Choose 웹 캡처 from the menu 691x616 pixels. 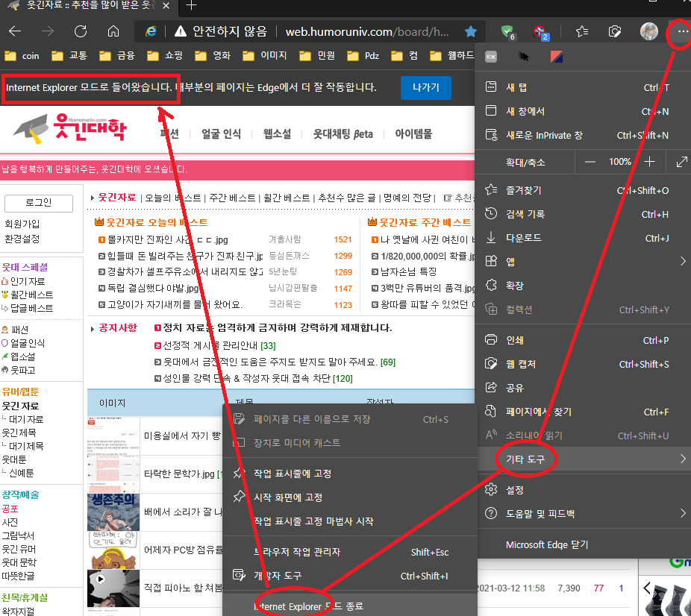pos(584,364)
